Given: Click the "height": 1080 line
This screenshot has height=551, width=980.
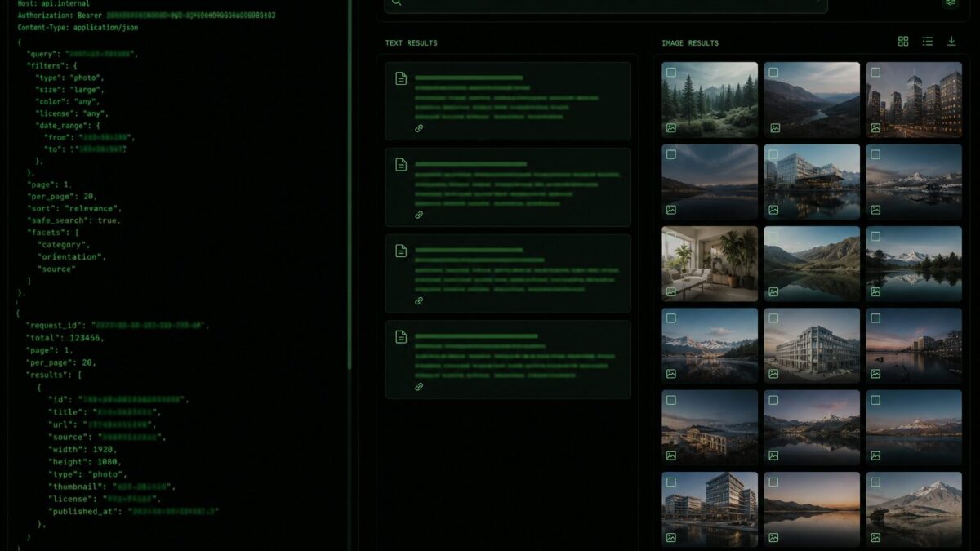Looking at the screenshot, I should [x=85, y=461].
